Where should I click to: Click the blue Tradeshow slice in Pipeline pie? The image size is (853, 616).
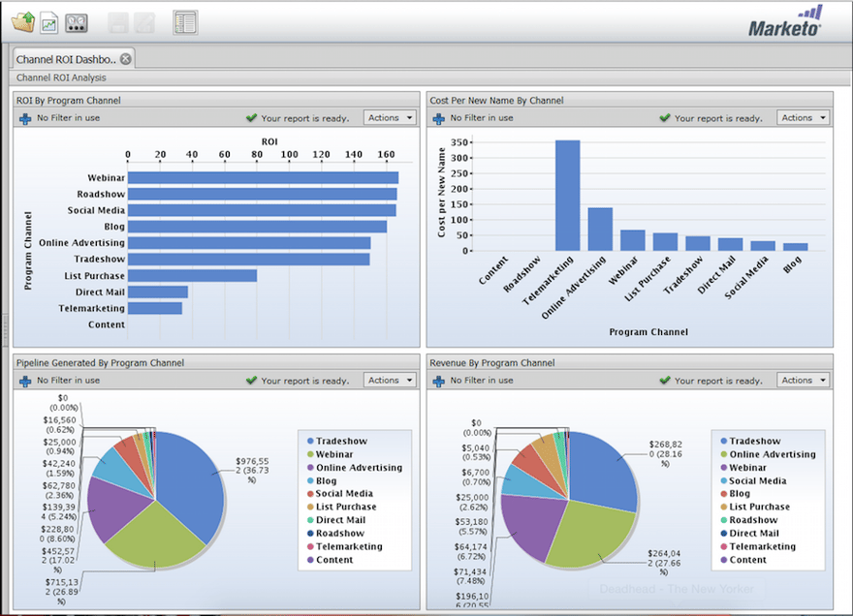click(x=190, y=484)
